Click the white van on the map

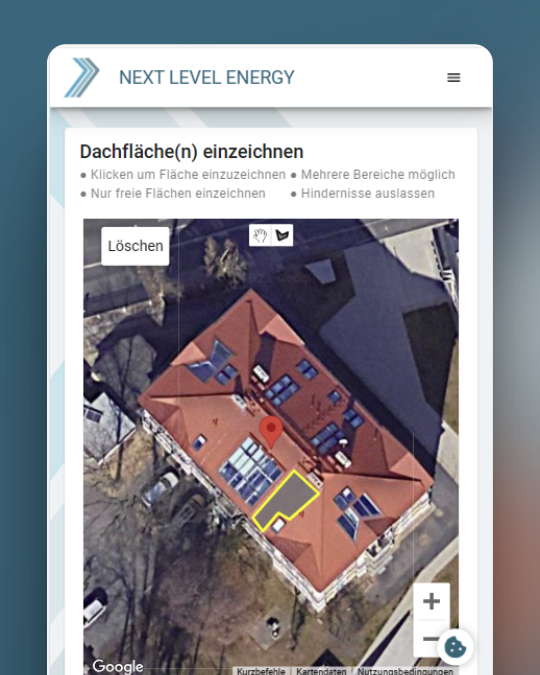95,607
